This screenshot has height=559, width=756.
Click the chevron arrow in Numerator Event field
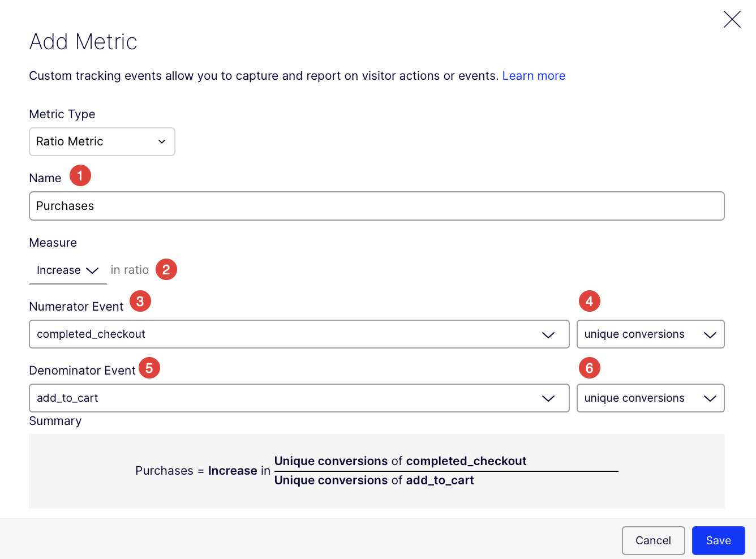(x=548, y=335)
